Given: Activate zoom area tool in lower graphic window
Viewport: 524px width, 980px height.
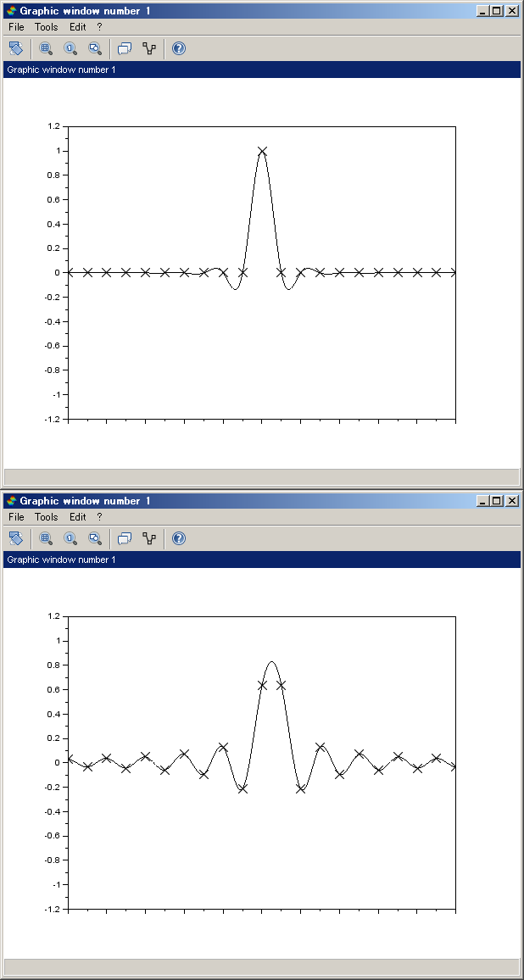Looking at the screenshot, I should point(46,538).
